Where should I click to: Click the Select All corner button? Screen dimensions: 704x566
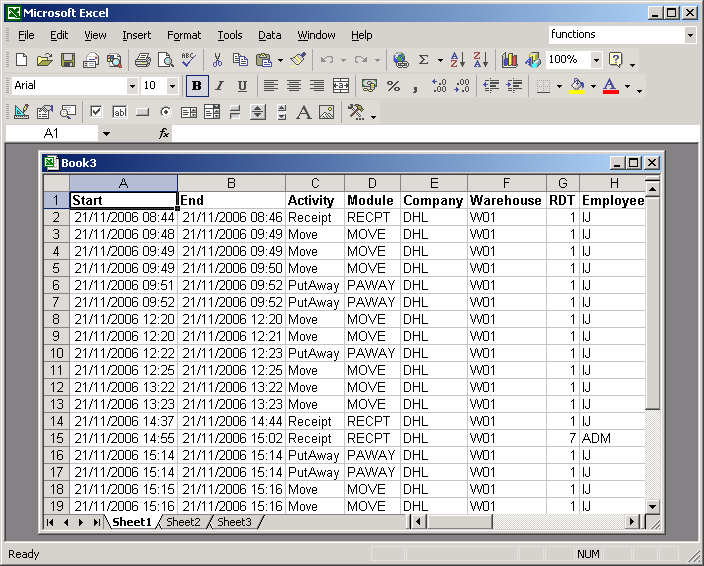pos(57,183)
